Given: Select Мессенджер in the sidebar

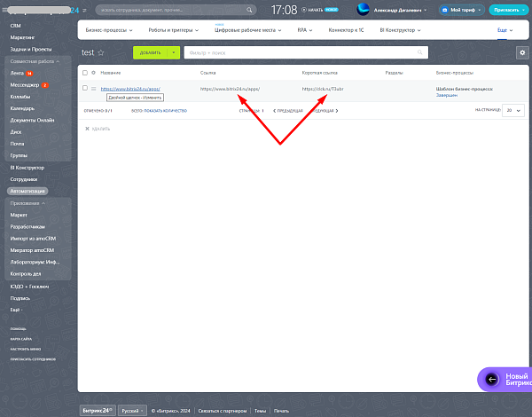Looking at the screenshot, I should click(25, 85).
